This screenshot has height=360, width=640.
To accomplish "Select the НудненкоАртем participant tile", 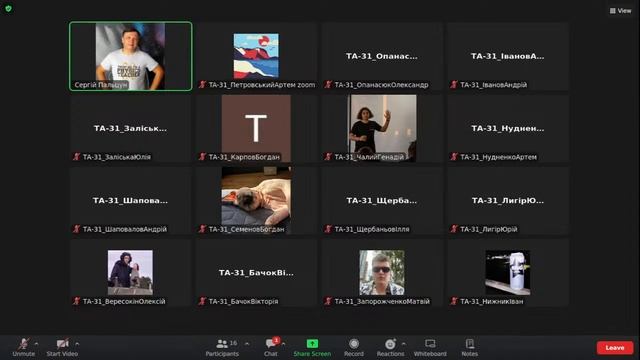I will click(x=508, y=129).
